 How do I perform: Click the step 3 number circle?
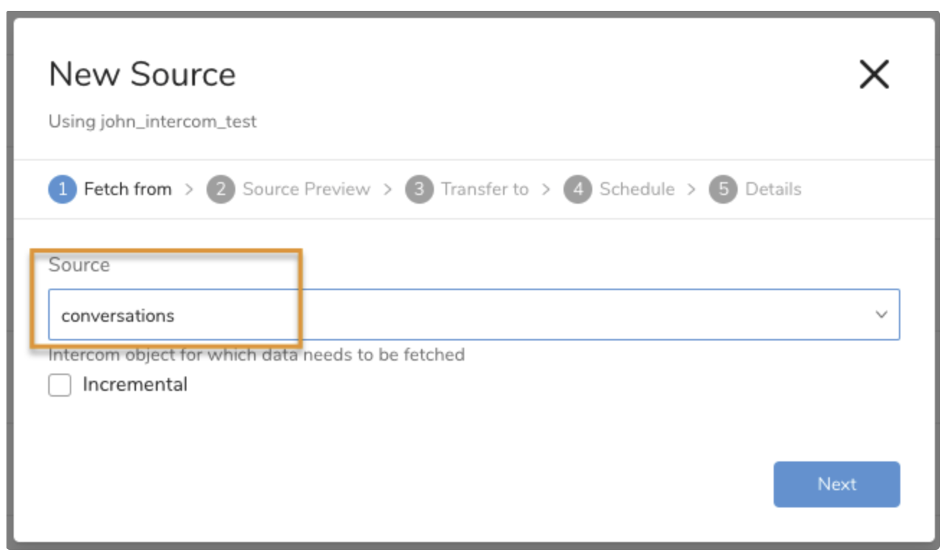coord(419,189)
